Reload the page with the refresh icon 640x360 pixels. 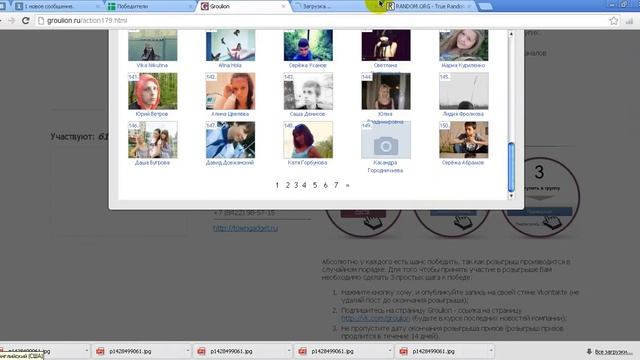26,20
